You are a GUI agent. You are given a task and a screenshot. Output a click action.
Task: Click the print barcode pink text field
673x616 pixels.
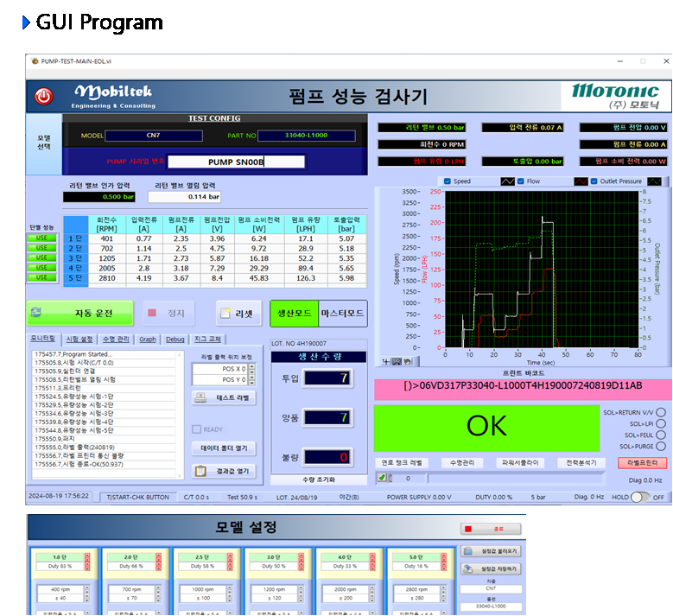tap(523, 389)
